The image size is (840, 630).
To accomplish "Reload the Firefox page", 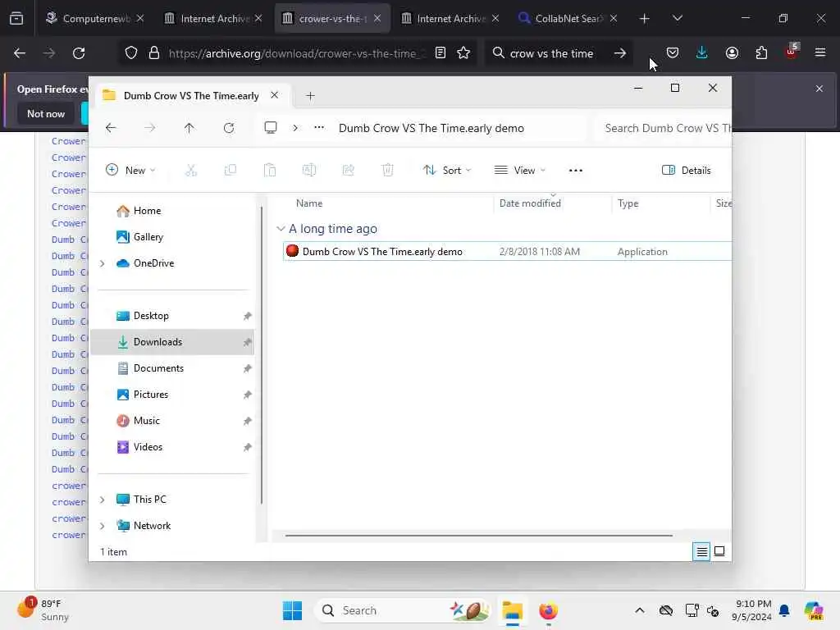I will (x=79, y=53).
